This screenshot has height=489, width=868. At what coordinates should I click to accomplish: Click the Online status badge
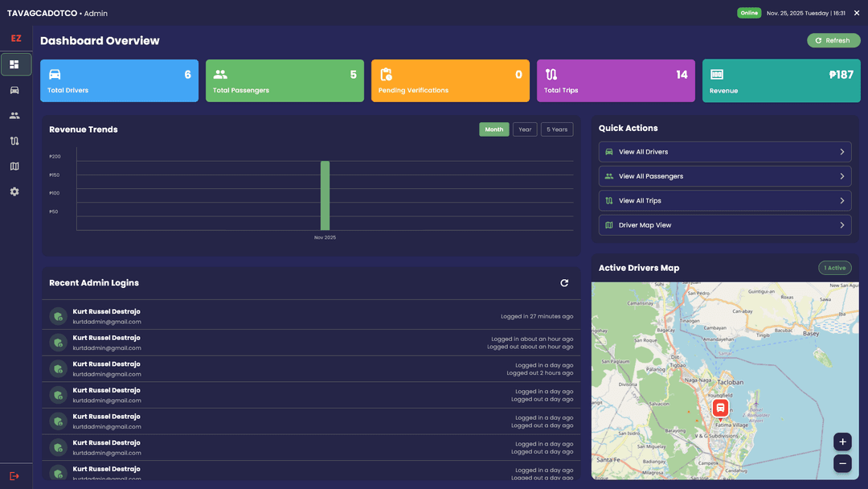[749, 13]
